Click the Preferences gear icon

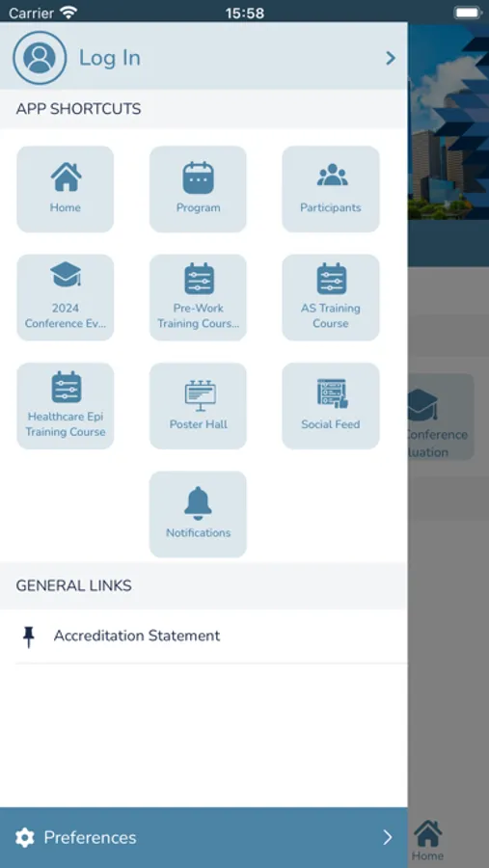click(25, 837)
